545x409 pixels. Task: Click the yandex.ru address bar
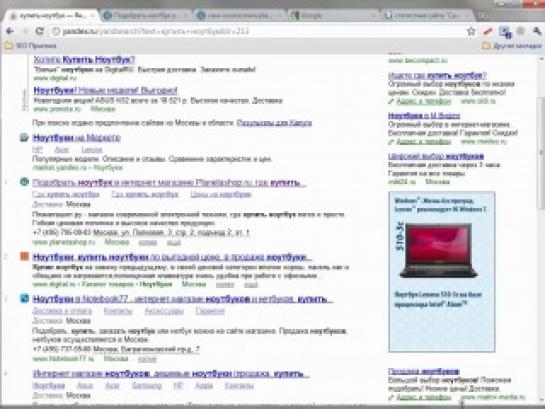click(x=257, y=31)
